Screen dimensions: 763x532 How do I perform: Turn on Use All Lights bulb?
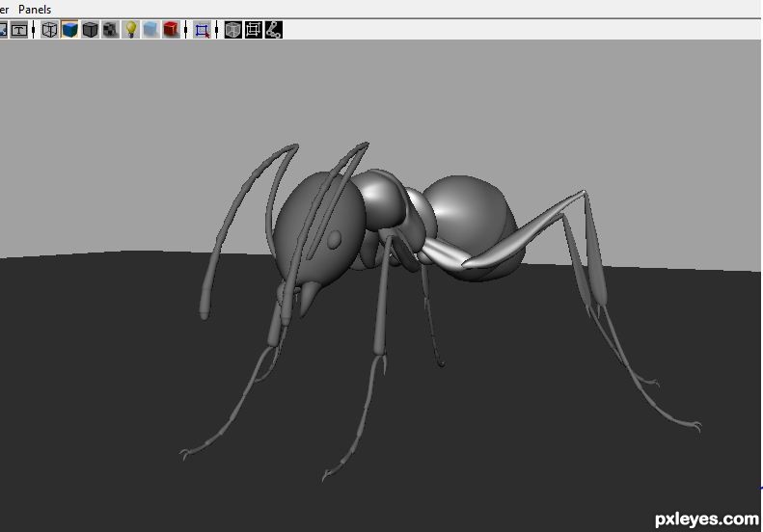[x=131, y=30]
